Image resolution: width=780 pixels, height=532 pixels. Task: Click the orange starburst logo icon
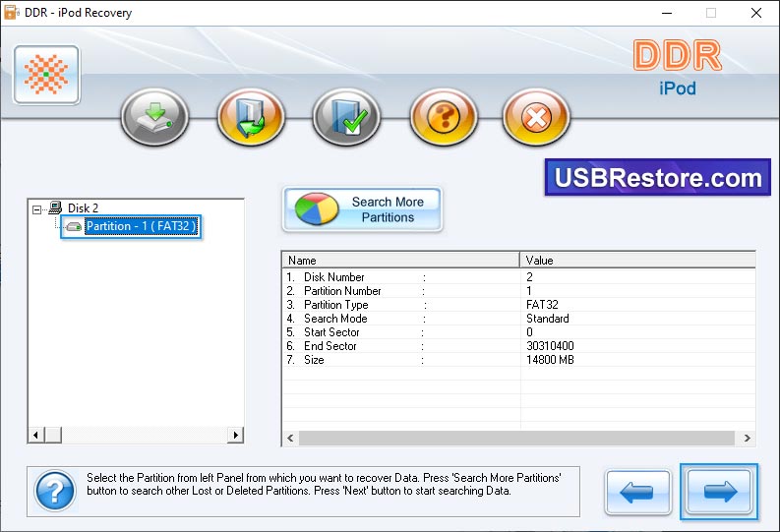[x=46, y=75]
